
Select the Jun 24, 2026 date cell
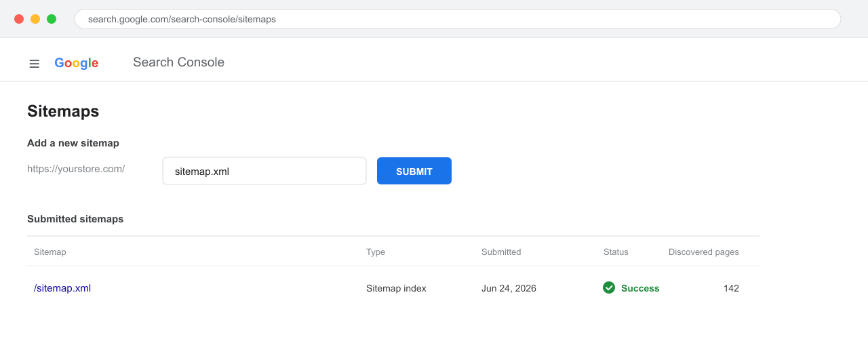coord(509,288)
